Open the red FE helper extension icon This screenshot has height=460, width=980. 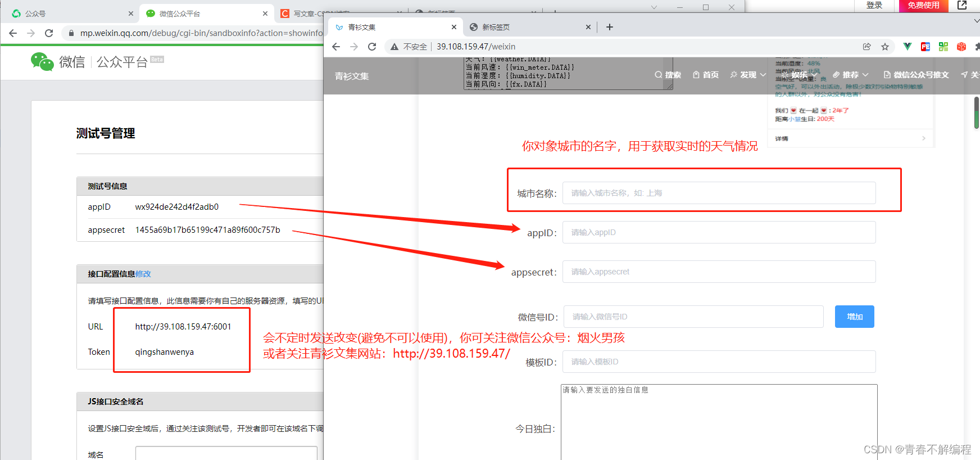925,47
